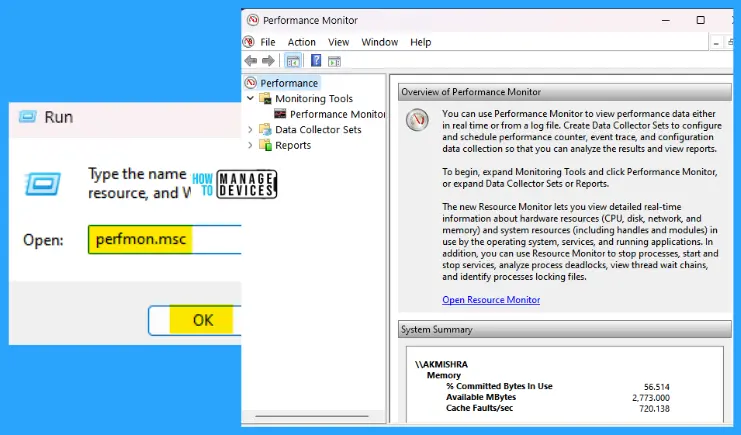Click the Back arrow in Performance Monitor toolbar
This screenshot has width=741, height=435.
tap(250, 61)
